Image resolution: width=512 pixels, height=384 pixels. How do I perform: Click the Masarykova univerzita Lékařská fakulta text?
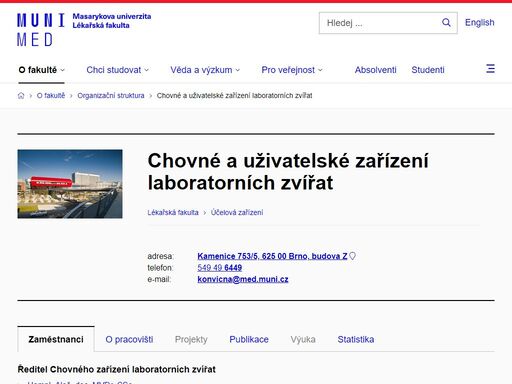pyautogui.click(x=112, y=21)
